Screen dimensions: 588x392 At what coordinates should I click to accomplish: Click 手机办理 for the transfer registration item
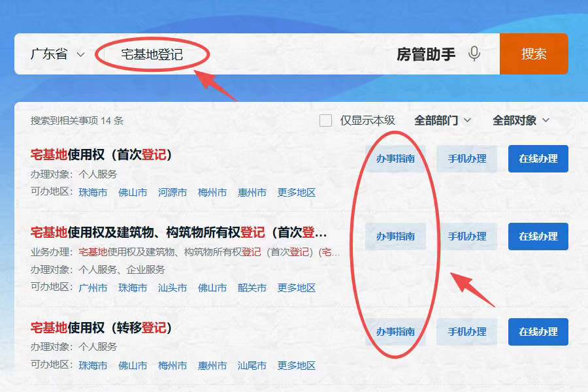(466, 331)
